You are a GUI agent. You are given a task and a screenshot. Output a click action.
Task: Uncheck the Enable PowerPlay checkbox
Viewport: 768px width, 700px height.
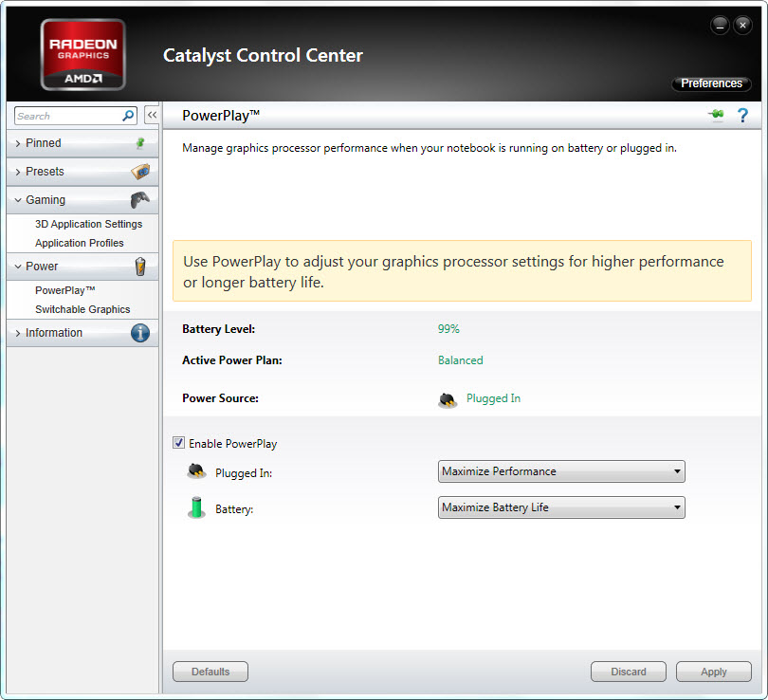click(x=178, y=443)
